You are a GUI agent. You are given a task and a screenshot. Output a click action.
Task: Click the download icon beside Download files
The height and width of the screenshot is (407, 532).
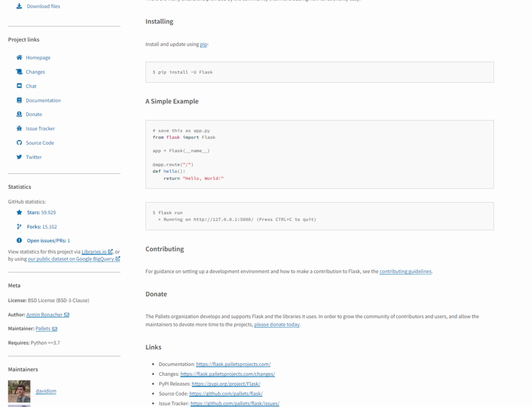click(19, 6)
